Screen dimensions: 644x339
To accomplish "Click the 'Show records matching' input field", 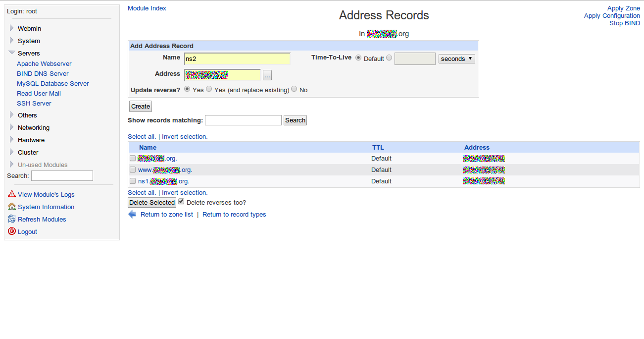I will click(x=243, y=120).
